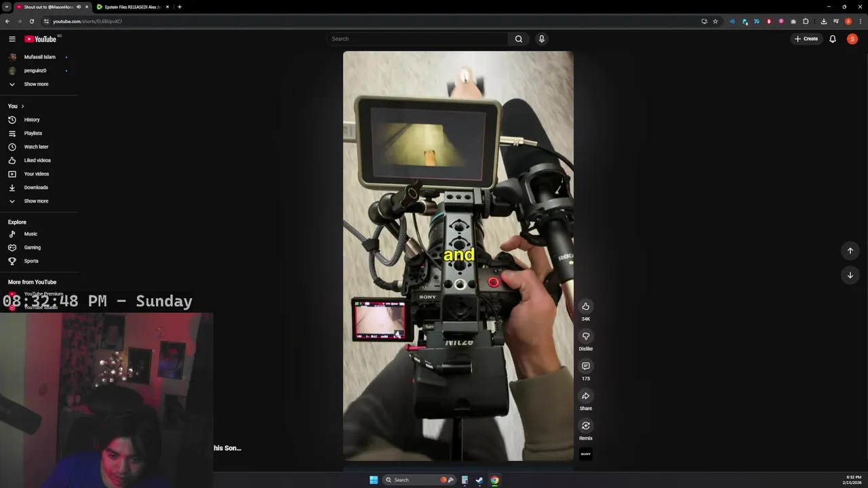The height and width of the screenshot is (488, 868).
Task: Open the comments showing 175
Action: pos(586,366)
